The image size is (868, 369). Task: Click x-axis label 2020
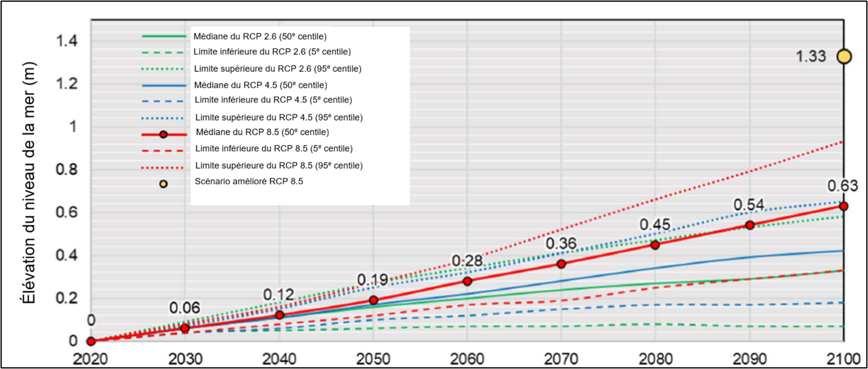point(90,358)
